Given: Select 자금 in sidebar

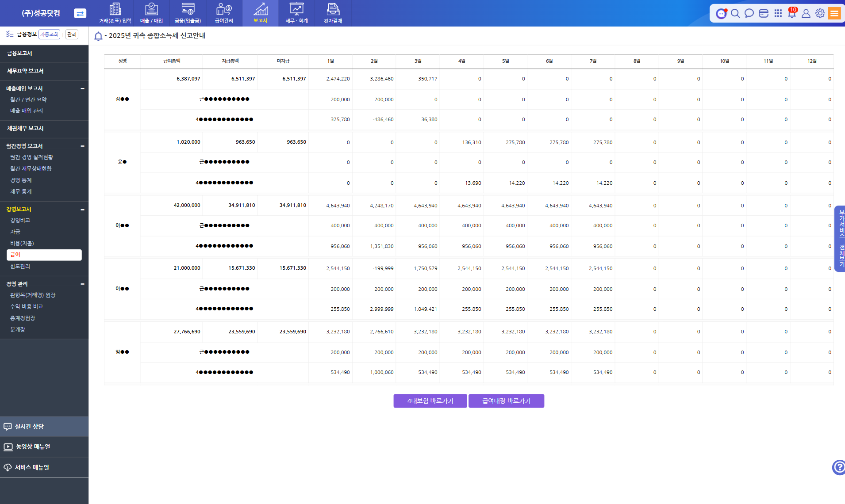Looking at the screenshot, I should click(x=15, y=232).
